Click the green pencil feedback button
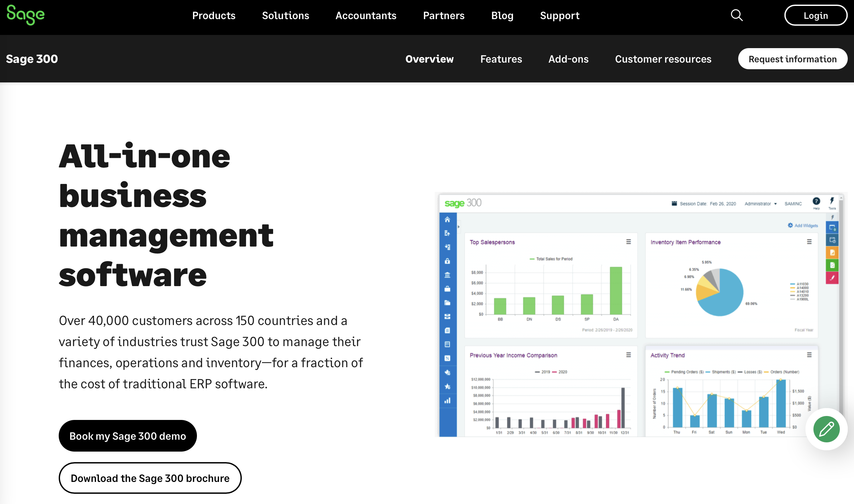 coord(826,429)
